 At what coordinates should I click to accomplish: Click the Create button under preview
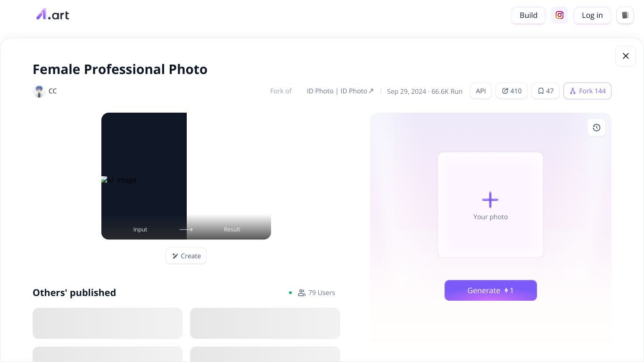point(186,256)
